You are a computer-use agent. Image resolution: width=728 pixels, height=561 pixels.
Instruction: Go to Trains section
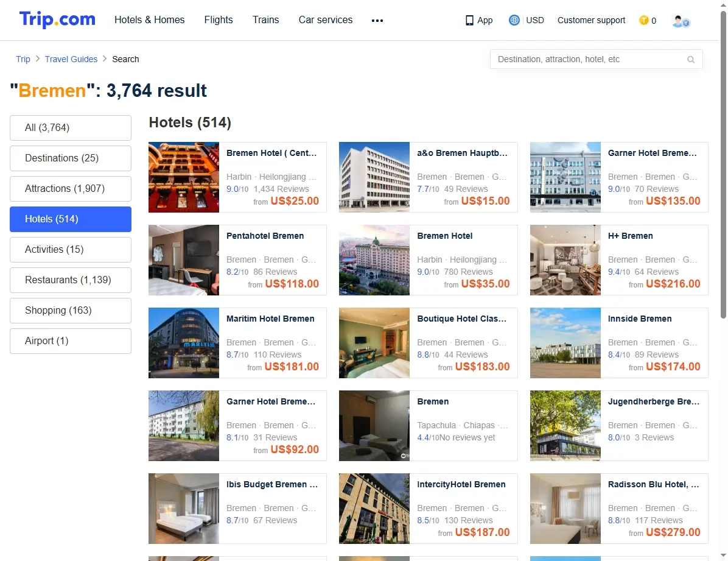click(265, 20)
